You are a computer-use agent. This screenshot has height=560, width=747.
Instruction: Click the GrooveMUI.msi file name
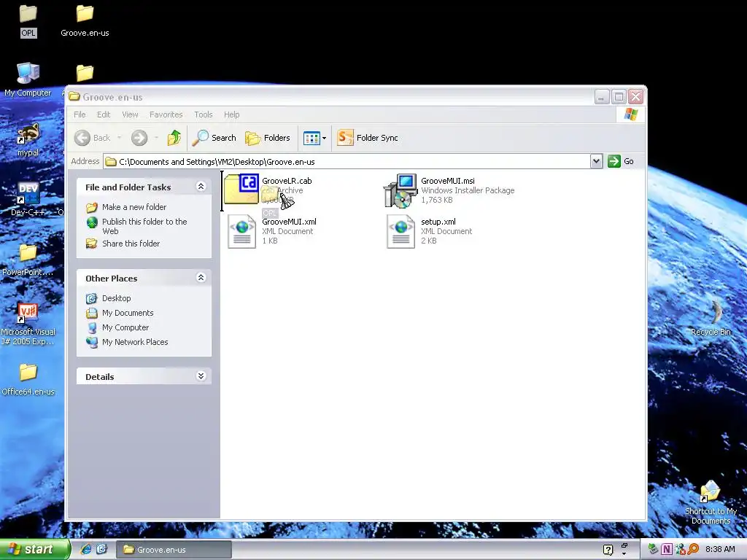[448, 181]
